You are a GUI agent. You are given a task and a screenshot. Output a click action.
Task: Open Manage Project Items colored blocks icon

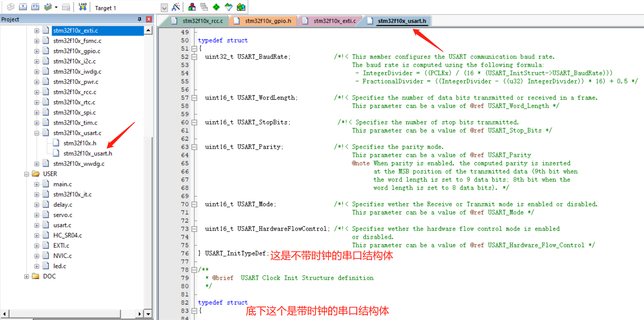[191, 7]
